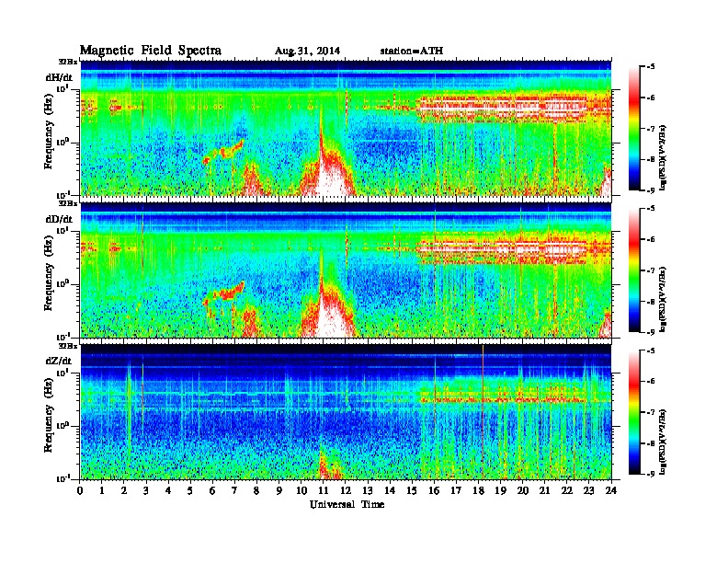The height and width of the screenshot is (563, 728).
Task: Click hour "8" on the Universal Time axis
Action: (x=256, y=490)
